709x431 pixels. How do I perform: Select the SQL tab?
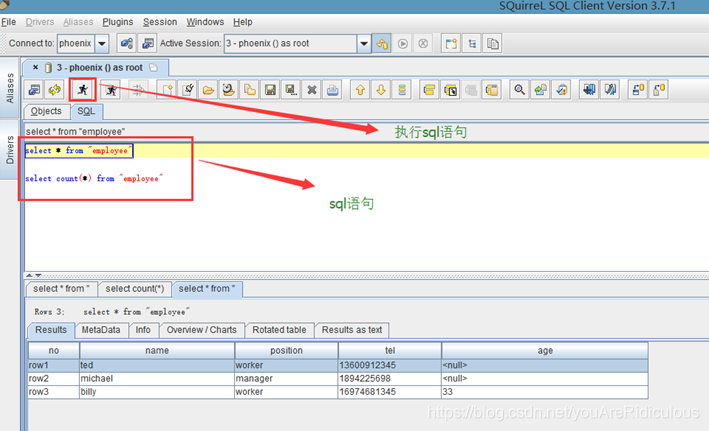click(86, 111)
